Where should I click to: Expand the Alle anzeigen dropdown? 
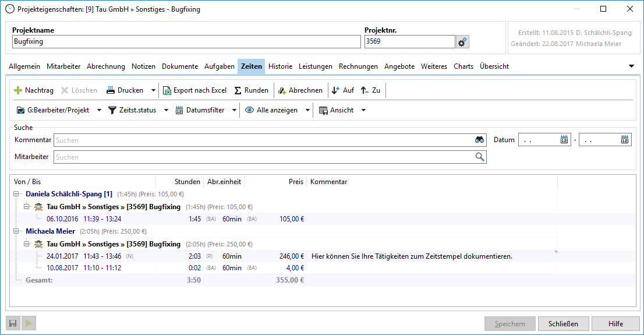pos(307,110)
